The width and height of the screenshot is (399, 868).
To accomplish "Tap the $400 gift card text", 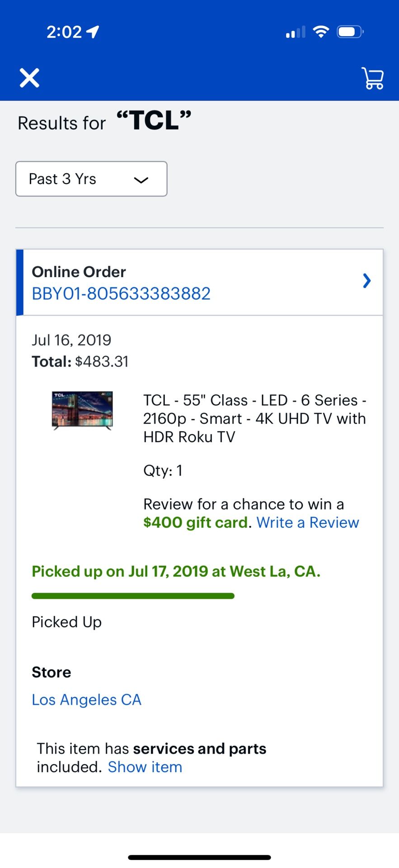I will [x=196, y=523].
